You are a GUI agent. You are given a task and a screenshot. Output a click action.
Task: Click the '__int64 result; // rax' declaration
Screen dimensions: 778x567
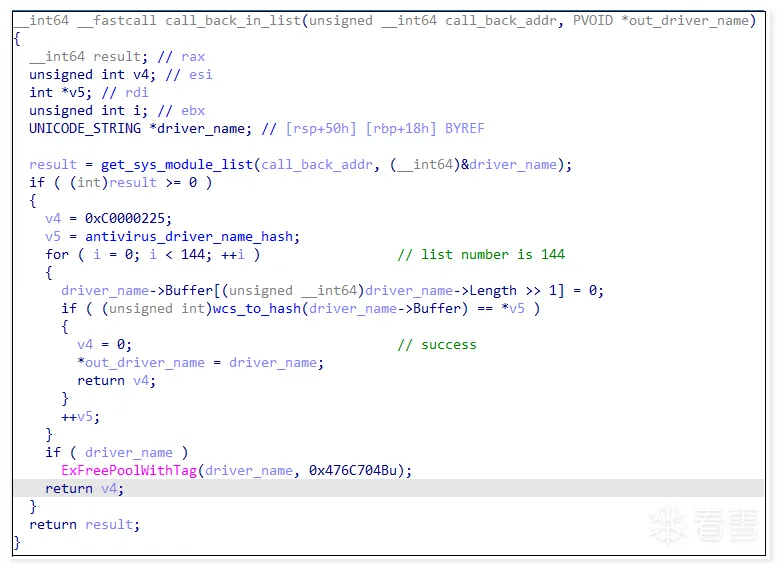point(117,57)
